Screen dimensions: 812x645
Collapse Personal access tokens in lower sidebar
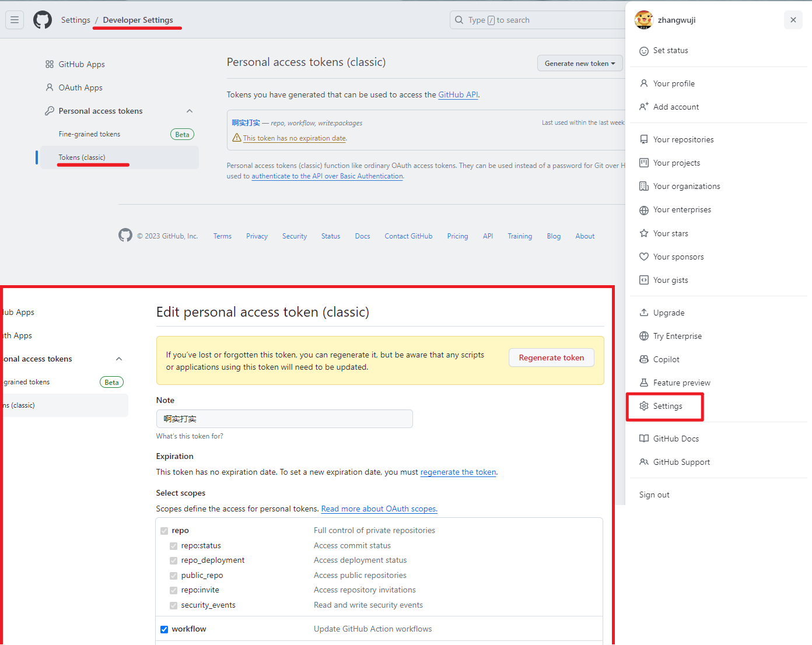119,359
